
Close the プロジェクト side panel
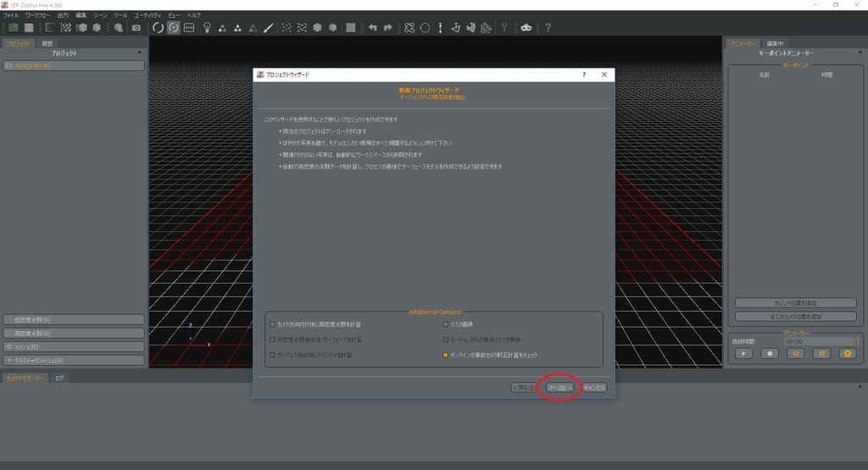140,53
